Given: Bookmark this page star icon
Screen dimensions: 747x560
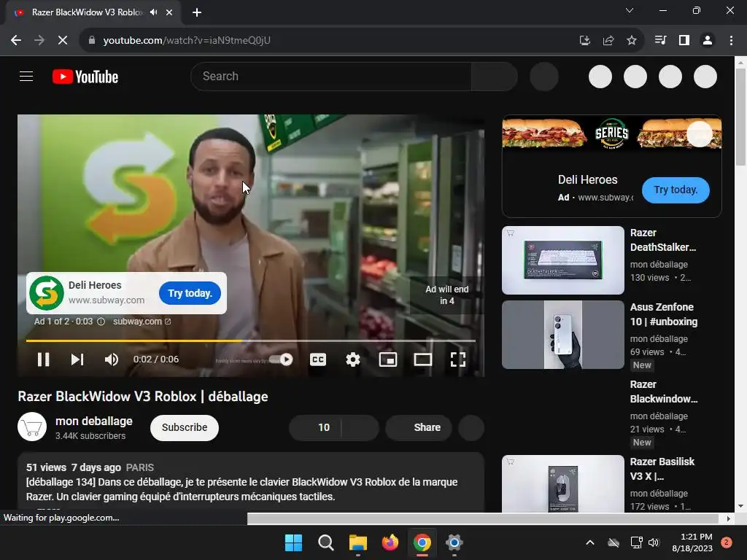Looking at the screenshot, I should point(632,41).
